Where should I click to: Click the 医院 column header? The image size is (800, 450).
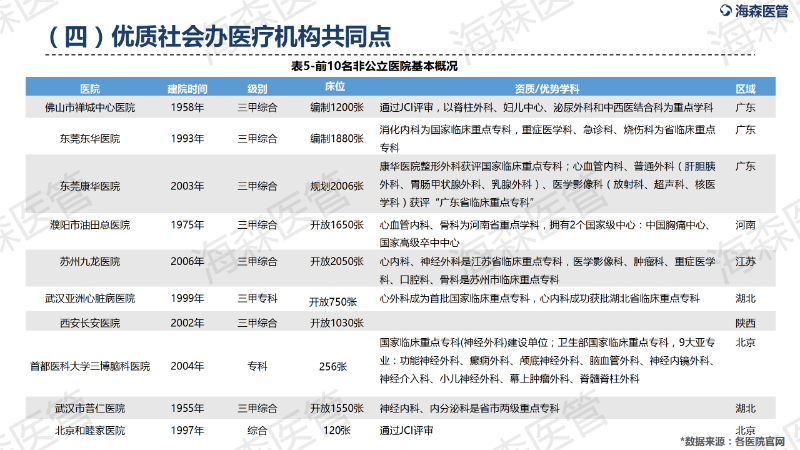(90, 89)
